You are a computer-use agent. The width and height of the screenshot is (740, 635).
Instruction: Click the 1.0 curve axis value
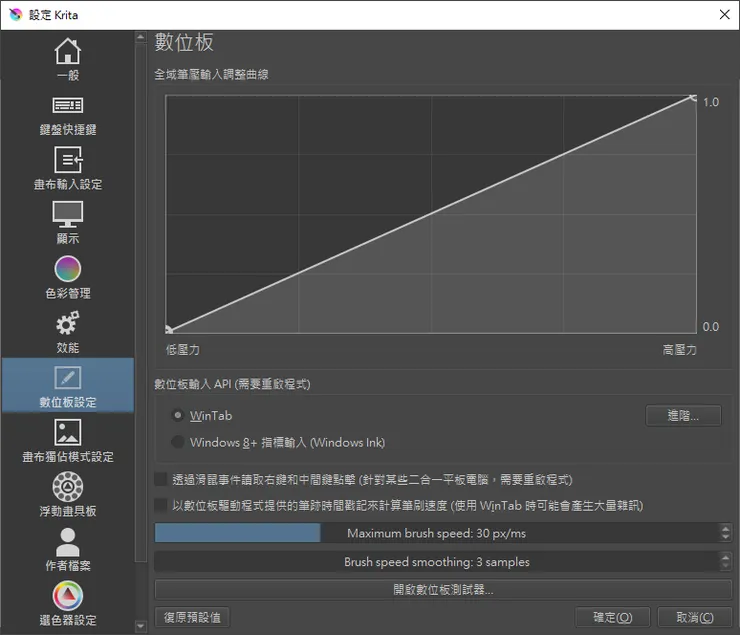coord(711,102)
